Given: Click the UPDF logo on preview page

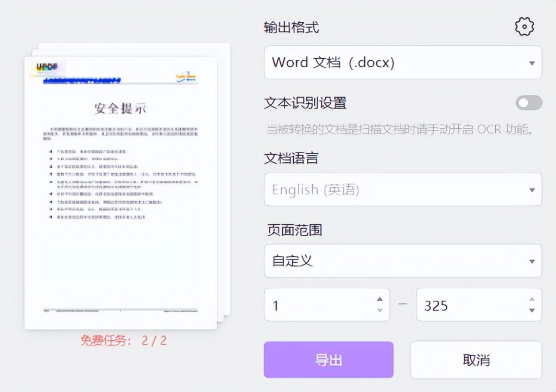Looking at the screenshot, I should tap(47, 67).
